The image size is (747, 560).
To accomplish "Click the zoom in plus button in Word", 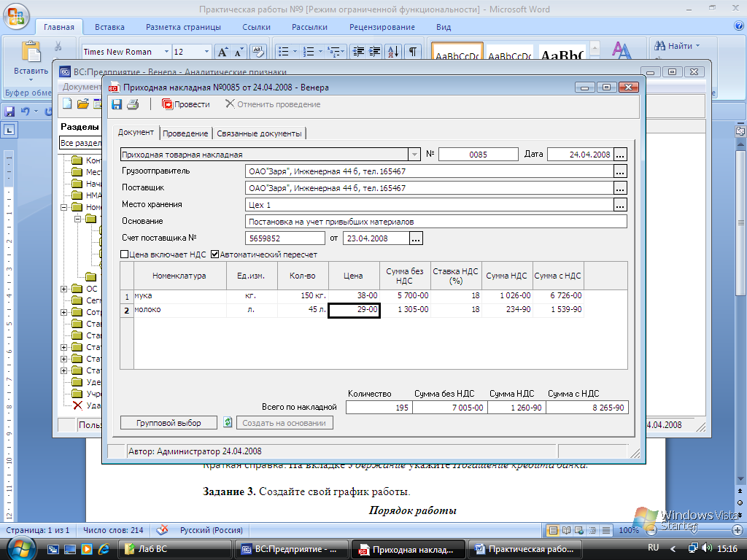I will [x=738, y=530].
